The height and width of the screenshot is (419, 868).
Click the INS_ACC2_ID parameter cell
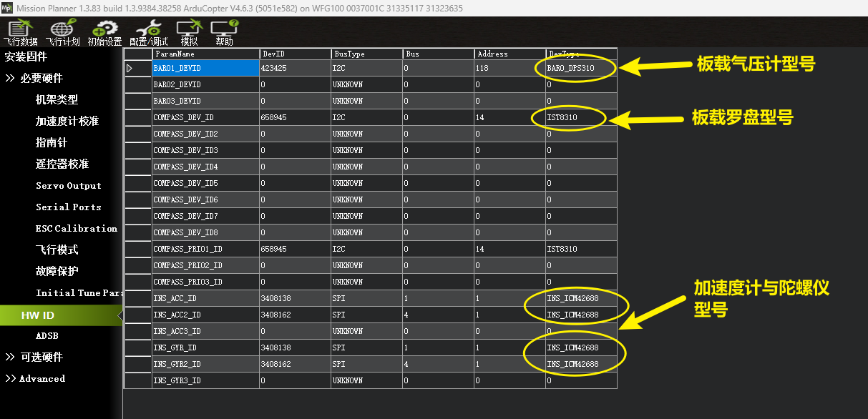pos(205,315)
